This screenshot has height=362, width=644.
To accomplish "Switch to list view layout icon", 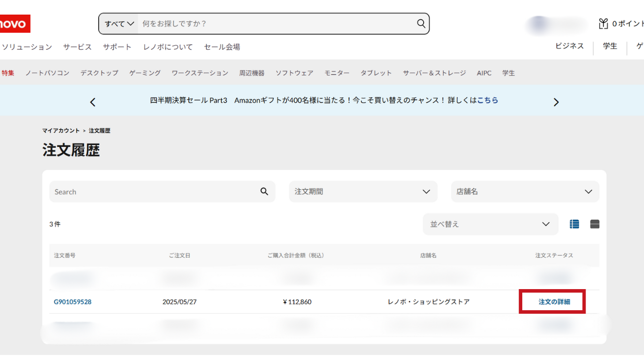I will 574,224.
